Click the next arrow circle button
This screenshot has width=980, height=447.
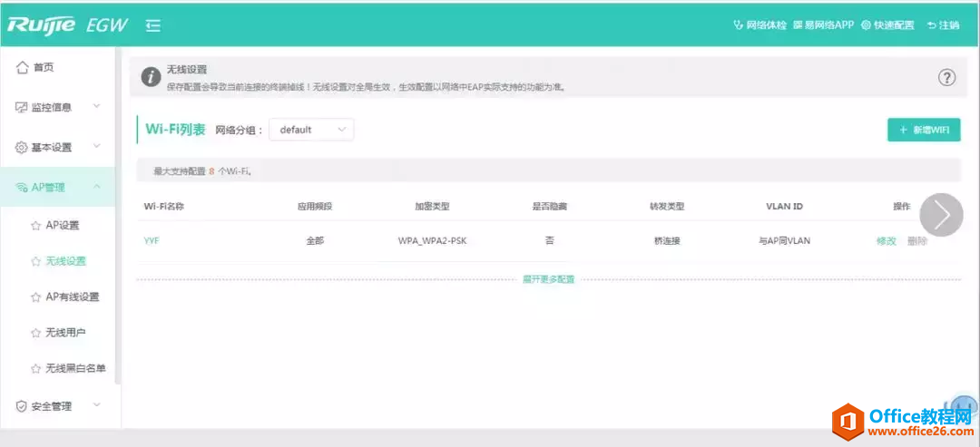941,215
